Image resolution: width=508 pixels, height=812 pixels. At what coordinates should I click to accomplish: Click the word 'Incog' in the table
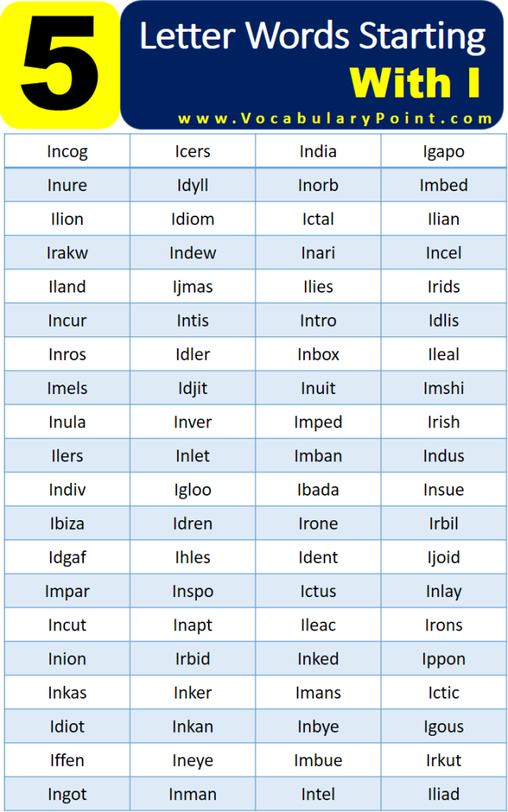click(x=67, y=151)
